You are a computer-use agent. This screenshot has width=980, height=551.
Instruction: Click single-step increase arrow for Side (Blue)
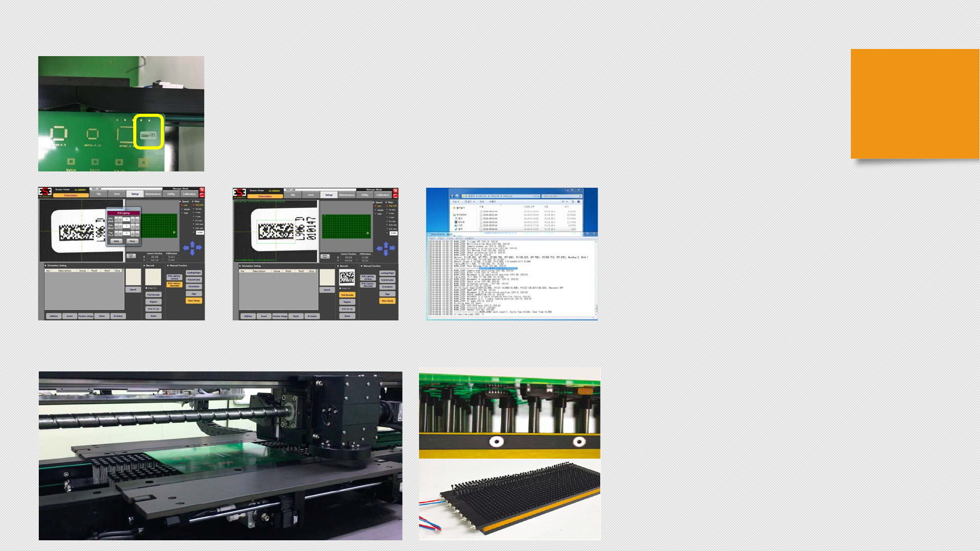[133, 227]
